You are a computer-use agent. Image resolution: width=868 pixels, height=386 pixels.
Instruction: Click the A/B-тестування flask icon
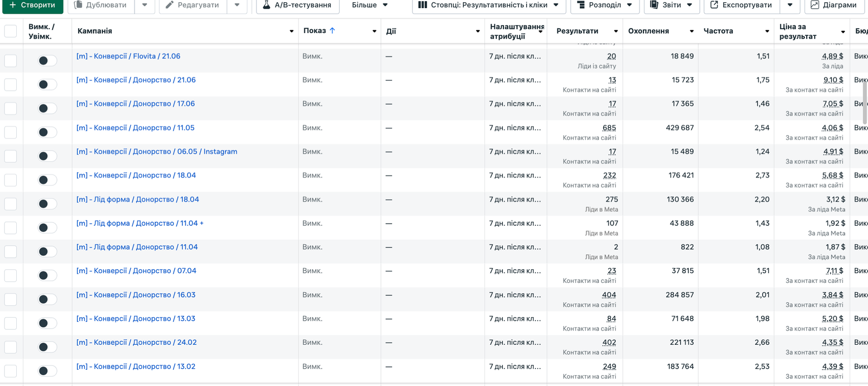[x=266, y=5]
